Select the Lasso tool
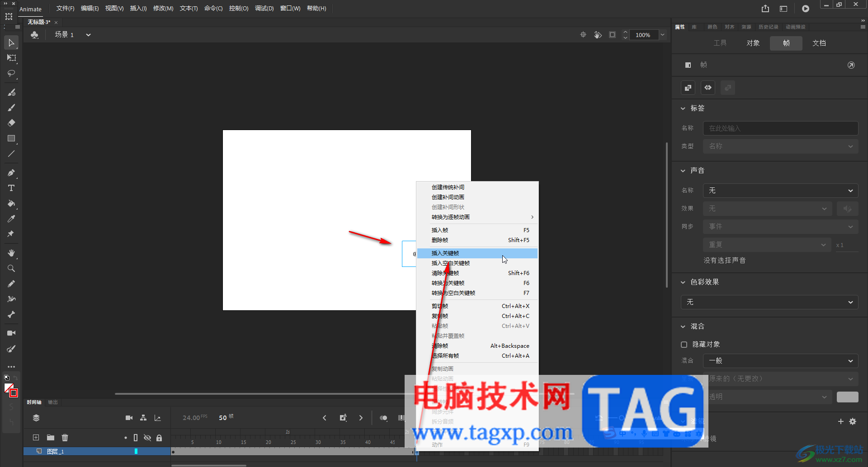The height and width of the screenshot is (467, 868). 11,73
